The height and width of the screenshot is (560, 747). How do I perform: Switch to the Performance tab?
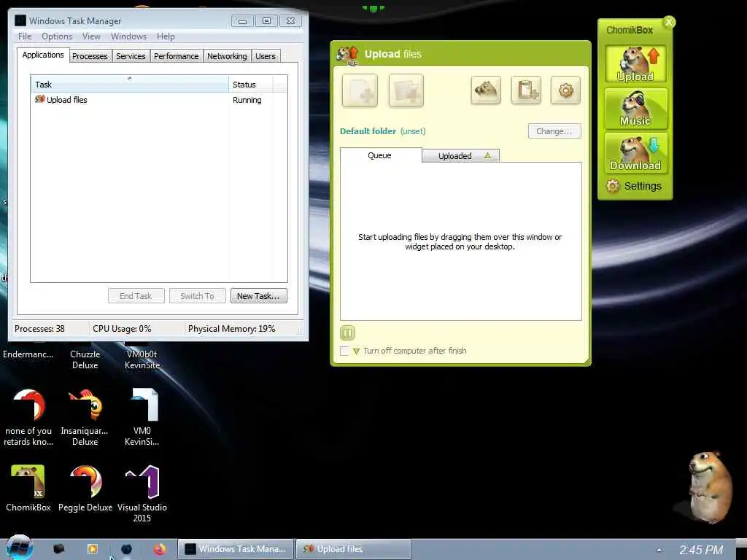pos(177,56)
